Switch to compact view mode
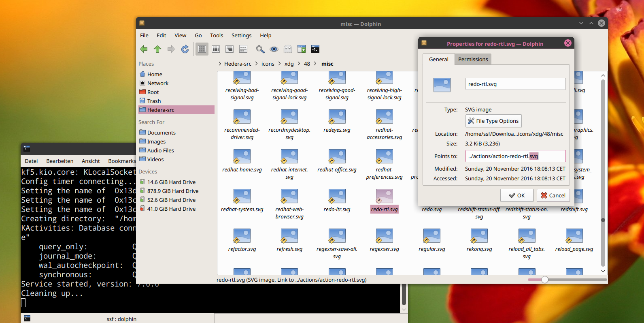Viewport: 644px width, 323px height. pos(216,49)
